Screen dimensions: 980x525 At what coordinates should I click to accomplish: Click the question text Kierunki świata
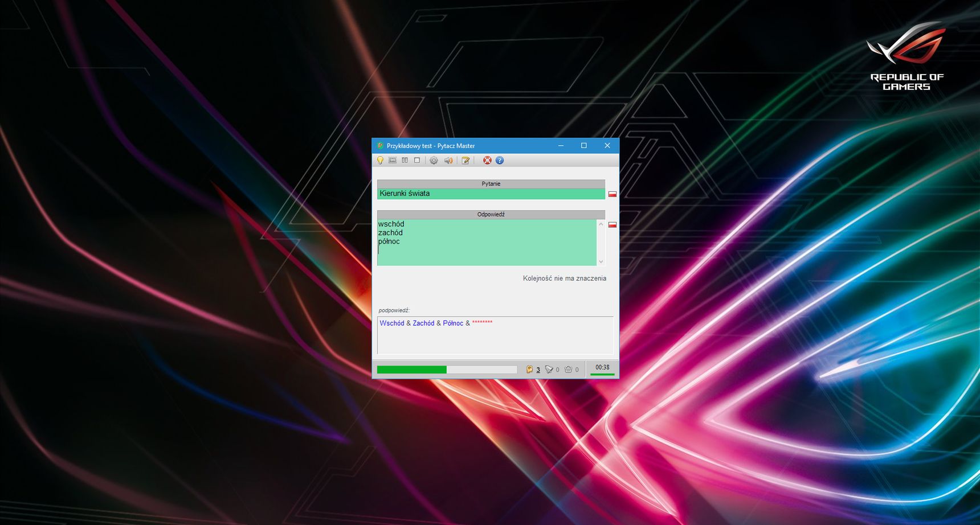(405, 194)
